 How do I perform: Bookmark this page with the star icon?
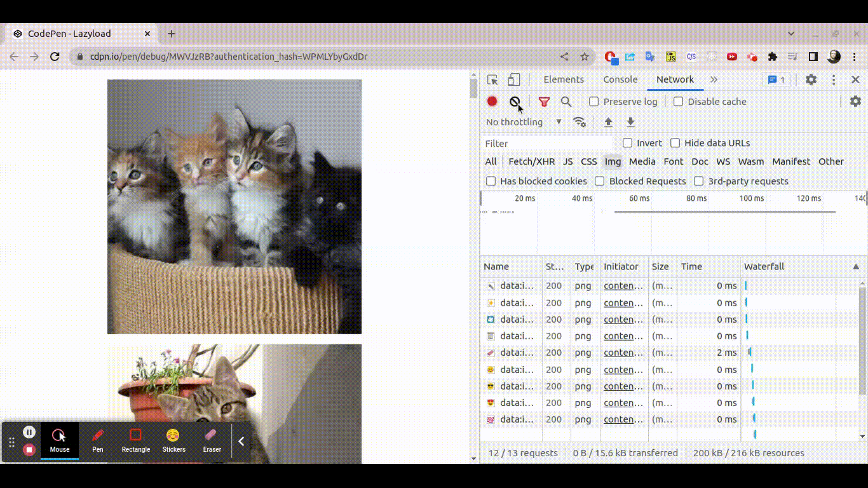585,57
